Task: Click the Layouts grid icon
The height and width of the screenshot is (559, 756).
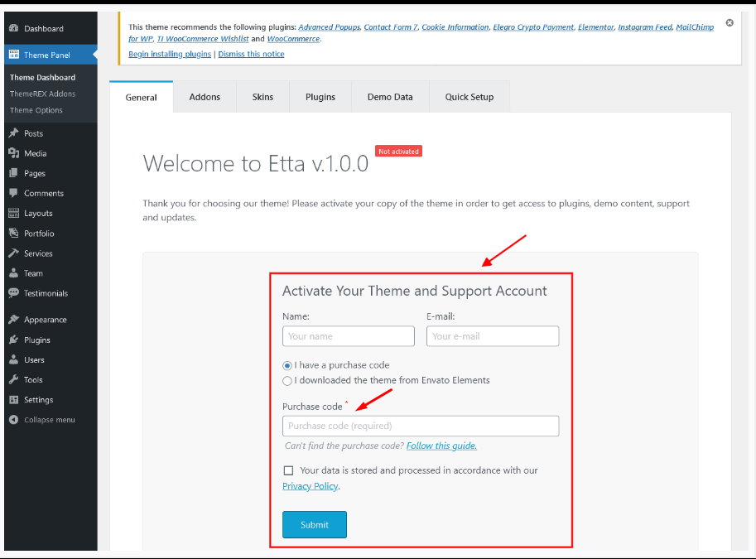Action: [13, 213]
